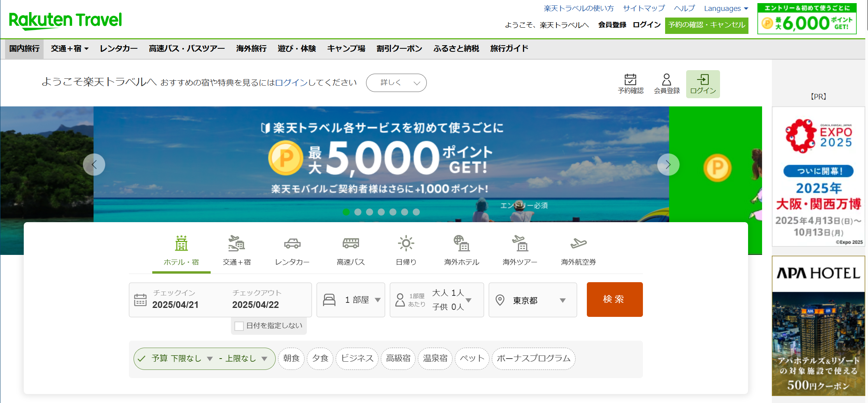Open the 国内旅行 menu item
868x403 pixels.
[x=25, y=49]
